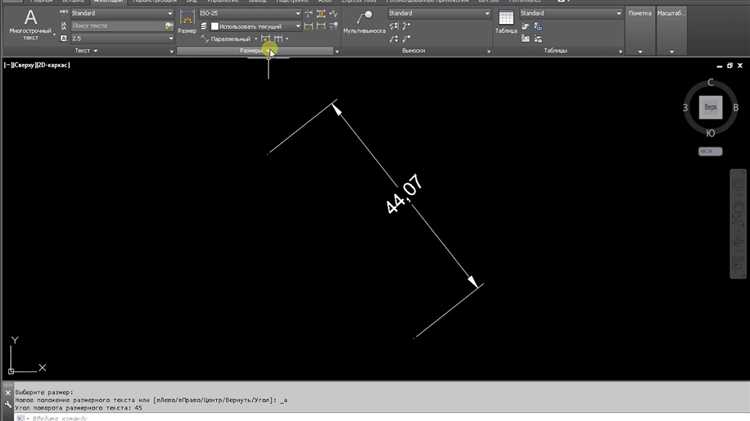This screenshot has height=421, width=750.
Task: Expand the Размеры panel title bar
Action: click(255, 51)
